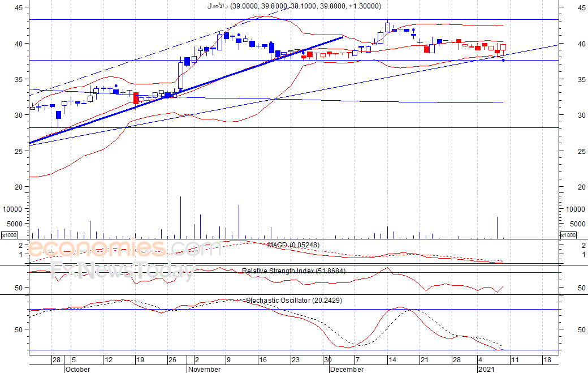The height and width of the screenshot is (373, 588).
Task: Click the date label 26 under October
Action: coord(172,360)
